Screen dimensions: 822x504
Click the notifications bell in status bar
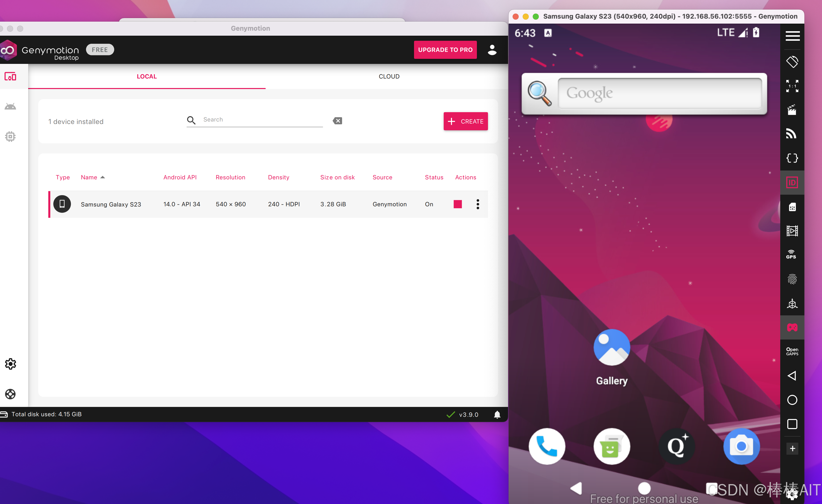tap(497, 414)
